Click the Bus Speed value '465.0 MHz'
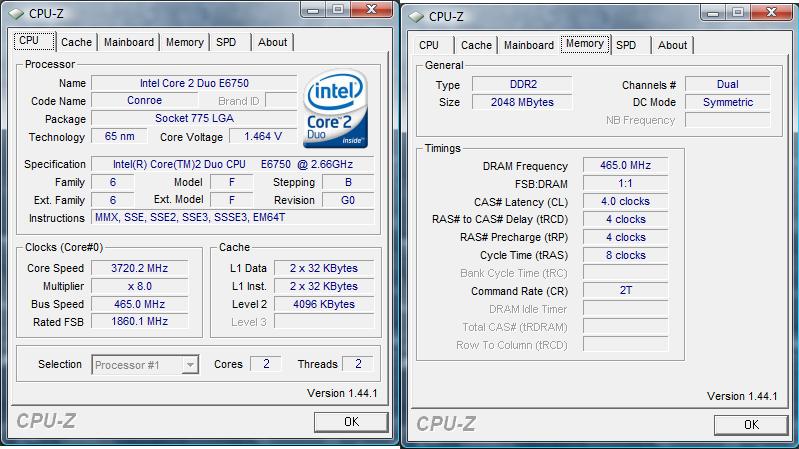Viewport: 799px width, 449px height. (140, 304)
